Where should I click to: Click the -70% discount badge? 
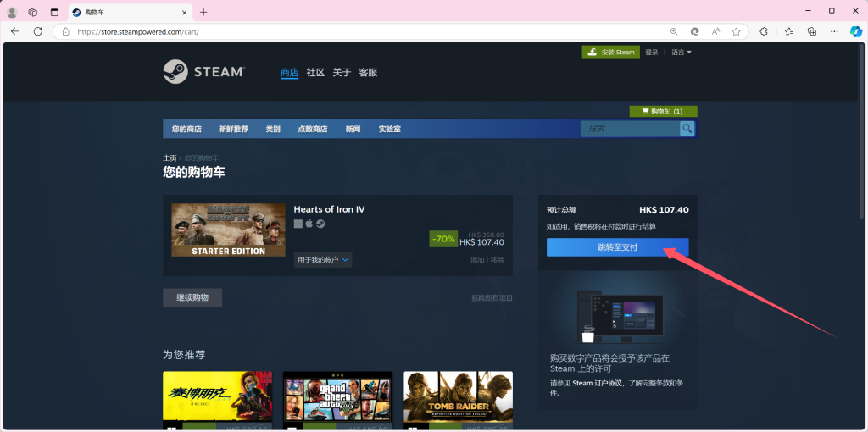click(444, 239)
